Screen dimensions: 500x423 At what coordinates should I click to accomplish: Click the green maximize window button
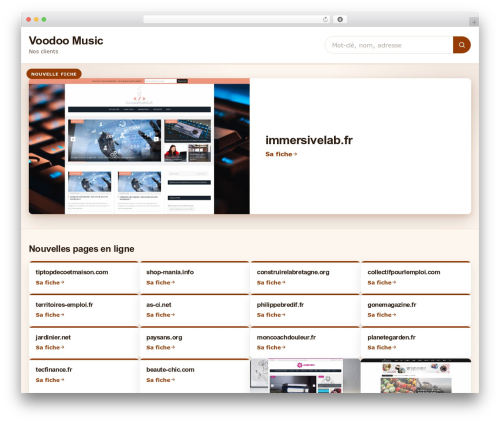(44, 20)
